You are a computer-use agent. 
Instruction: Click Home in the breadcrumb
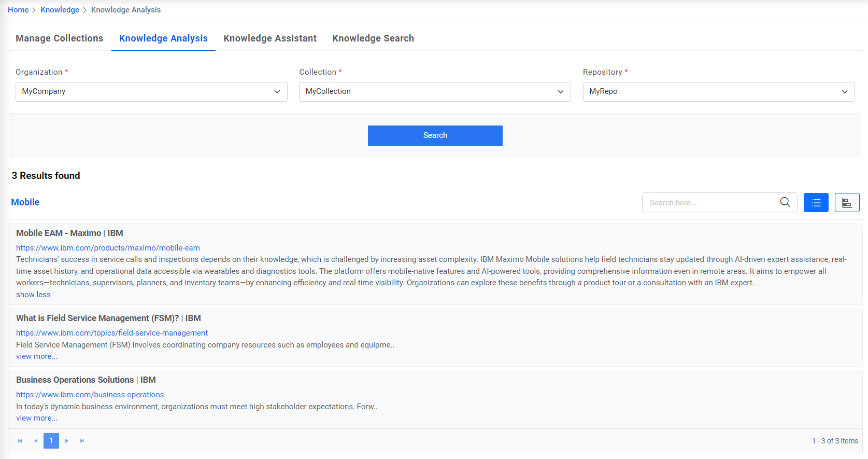pyautogui.click(x=18, y=10)
